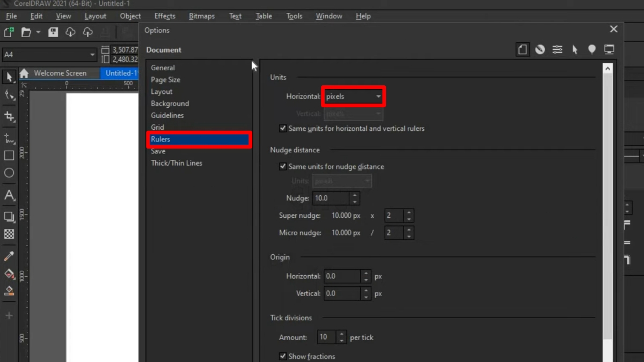The image size is (644, 362).
Task: Open the Welcome Screen home icon
Action: click(x=24, y=73)
